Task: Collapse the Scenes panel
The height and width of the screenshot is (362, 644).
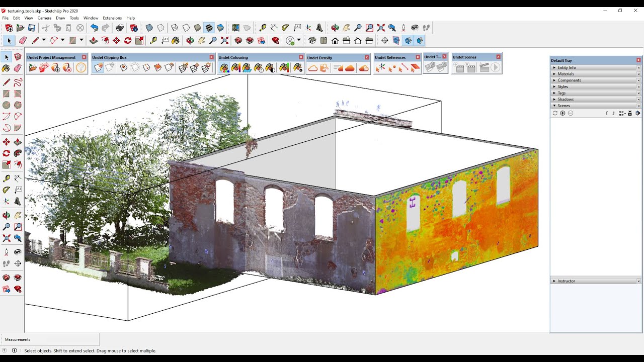Action: point(596,106)
